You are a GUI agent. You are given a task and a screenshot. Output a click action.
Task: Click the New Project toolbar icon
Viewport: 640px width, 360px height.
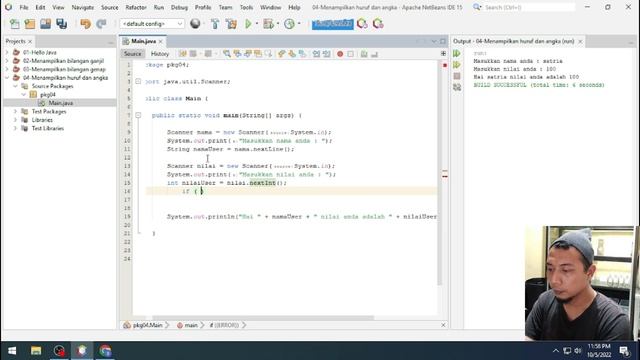click(x=30, y=24)
